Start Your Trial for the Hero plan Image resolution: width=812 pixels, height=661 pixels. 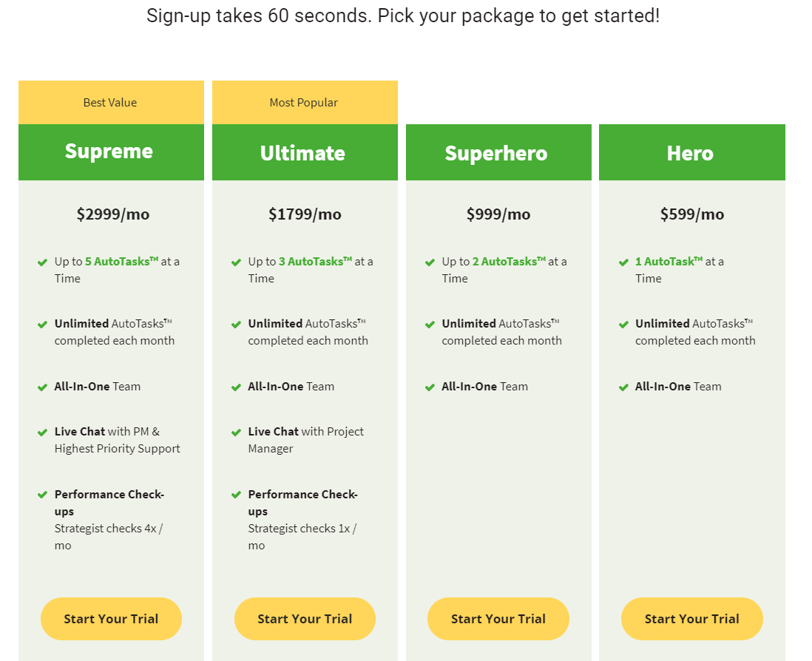[692, 619]
